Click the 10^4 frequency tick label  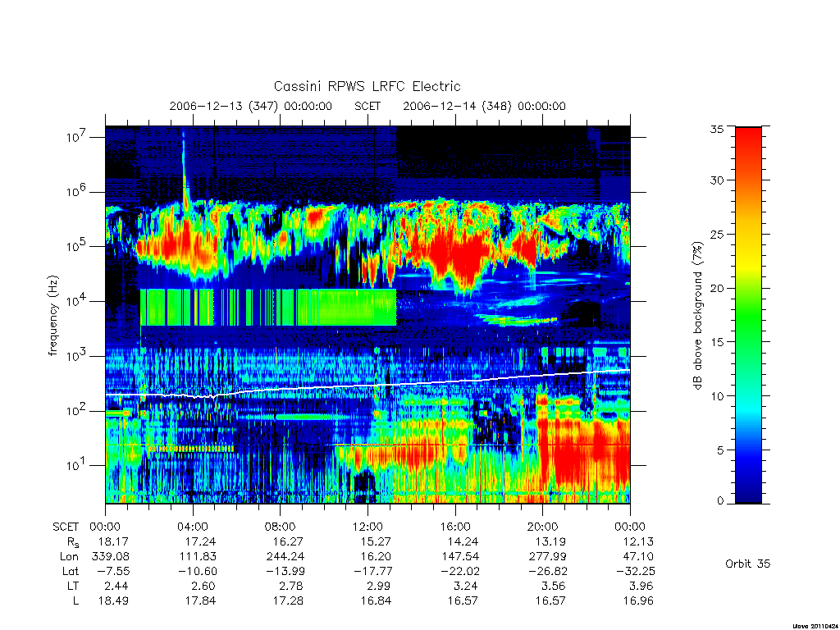pyautogui.click(x=77, y=300)
